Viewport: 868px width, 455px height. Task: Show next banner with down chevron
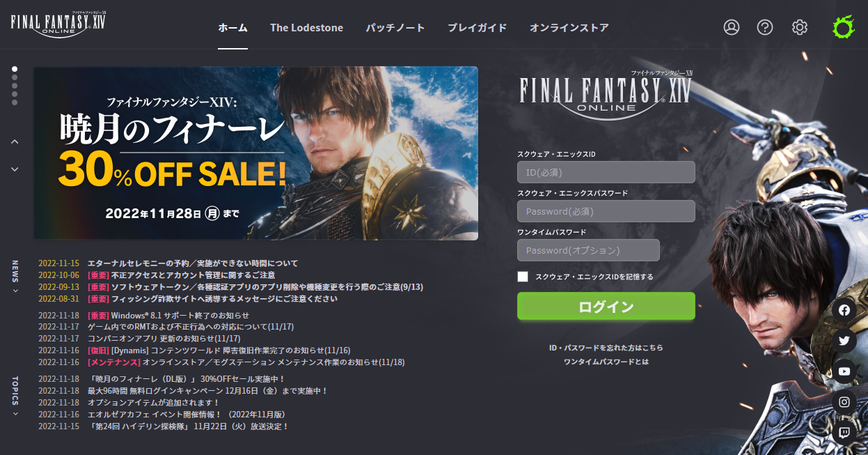pyautogui.click(x=15, y=169)
